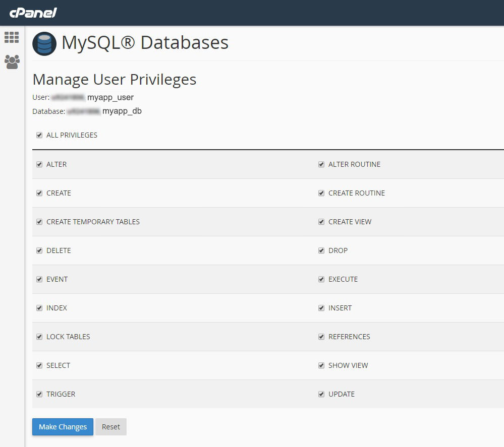Uncheck the CREATE VIEW privilege
The image size is (504, 447).
[321, 222]
